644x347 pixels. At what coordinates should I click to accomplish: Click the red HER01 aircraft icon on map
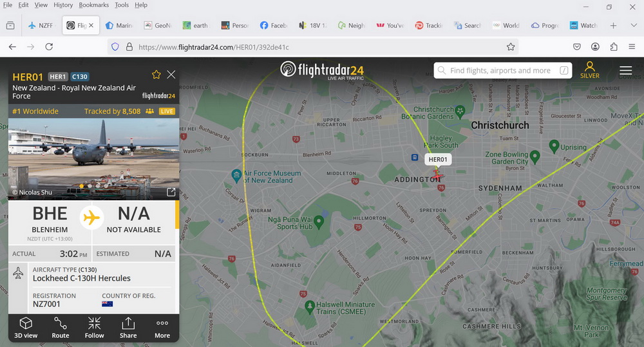(437, 175)
